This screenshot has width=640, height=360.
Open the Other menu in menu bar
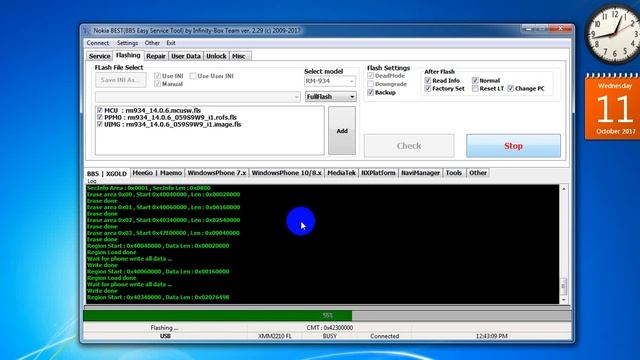(152, 43)
